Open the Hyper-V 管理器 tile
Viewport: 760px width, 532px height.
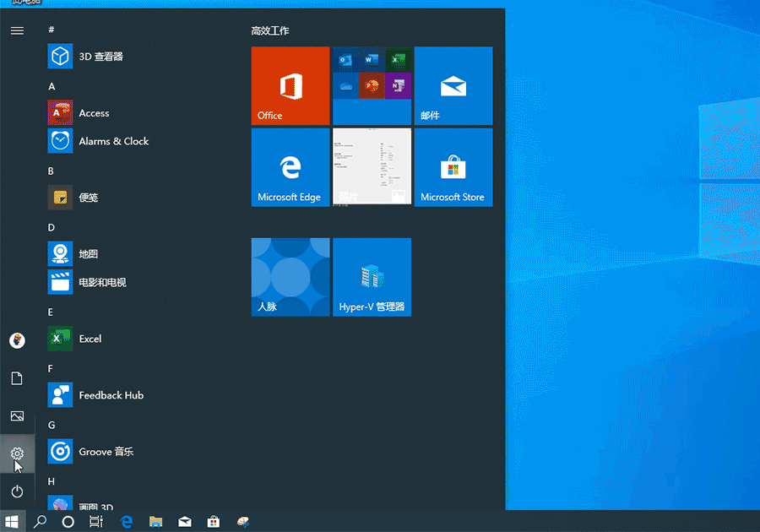tap(372, 277)
